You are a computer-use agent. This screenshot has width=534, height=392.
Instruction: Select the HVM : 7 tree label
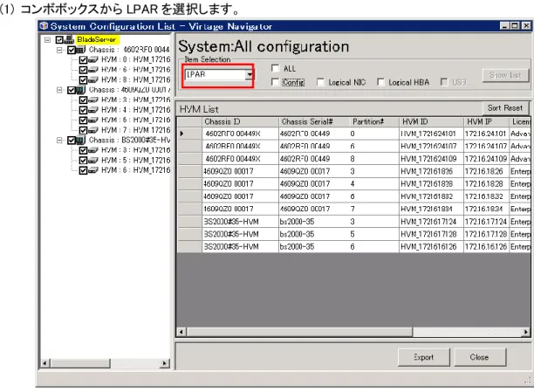135,130
